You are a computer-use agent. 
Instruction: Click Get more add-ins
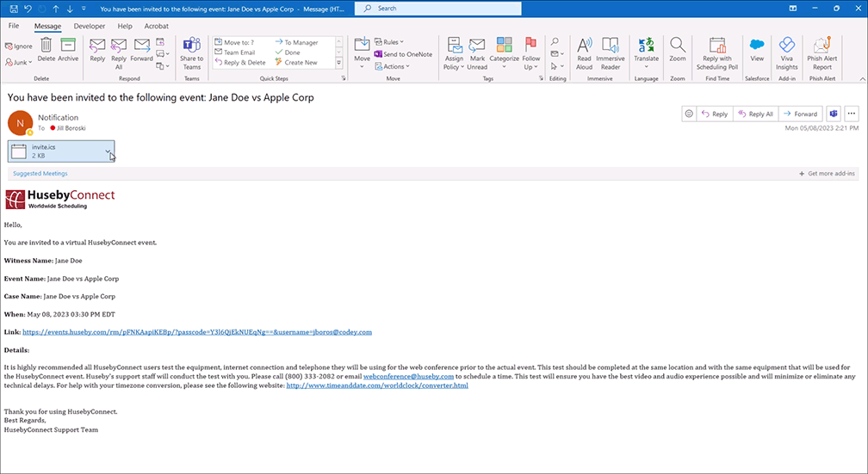[x=827, y=174]
